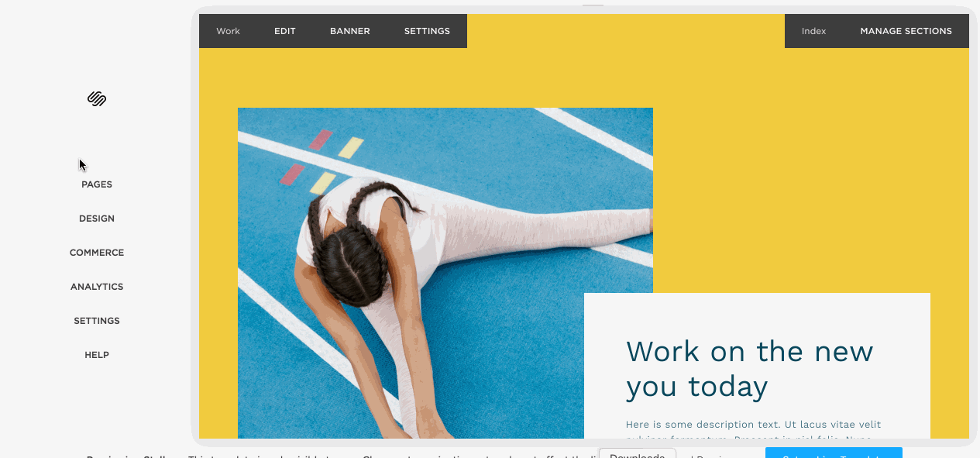This screenshot has height=458, width=980.
Task: Open the Design menu
Action: [x=97, y=219]
